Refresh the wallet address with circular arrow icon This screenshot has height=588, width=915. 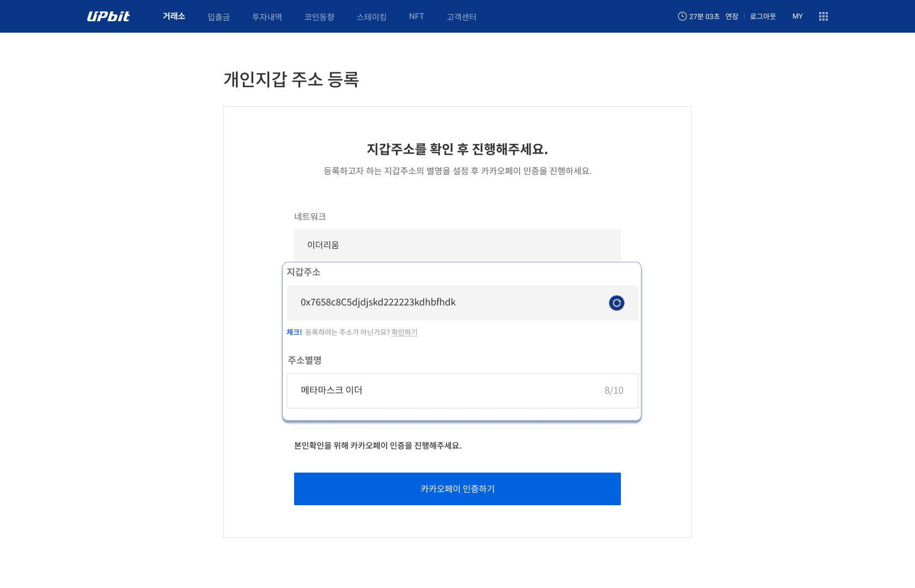[617, 303]
